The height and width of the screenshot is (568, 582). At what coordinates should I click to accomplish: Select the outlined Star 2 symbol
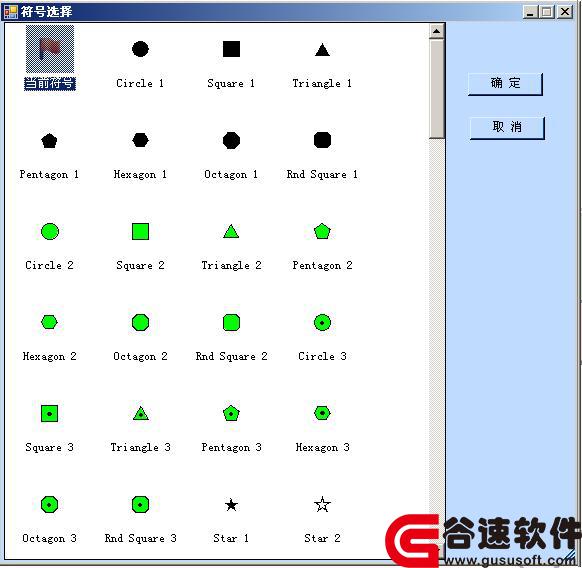[x=322, y=504]
